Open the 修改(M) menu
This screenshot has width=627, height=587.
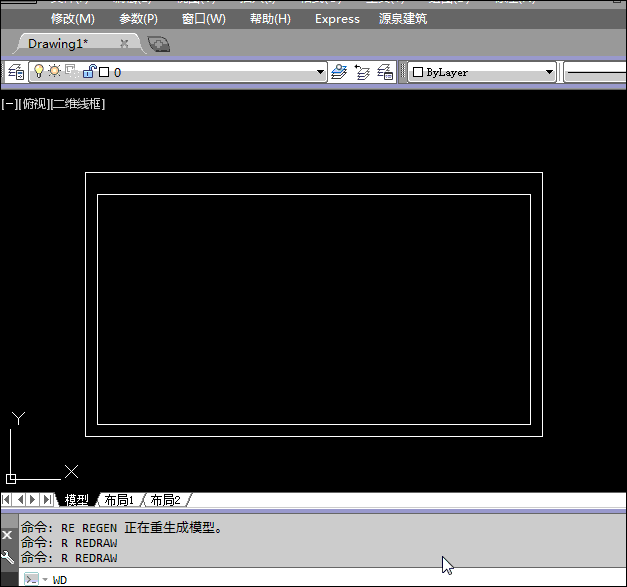[x=73, y=19]
